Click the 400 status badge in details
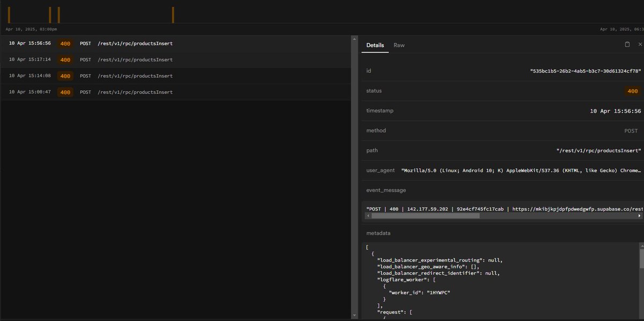 coord(633,91)
